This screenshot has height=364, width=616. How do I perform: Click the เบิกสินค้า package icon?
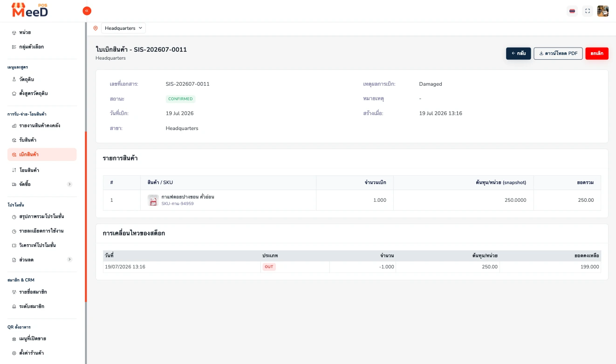(x=14, y=154)
